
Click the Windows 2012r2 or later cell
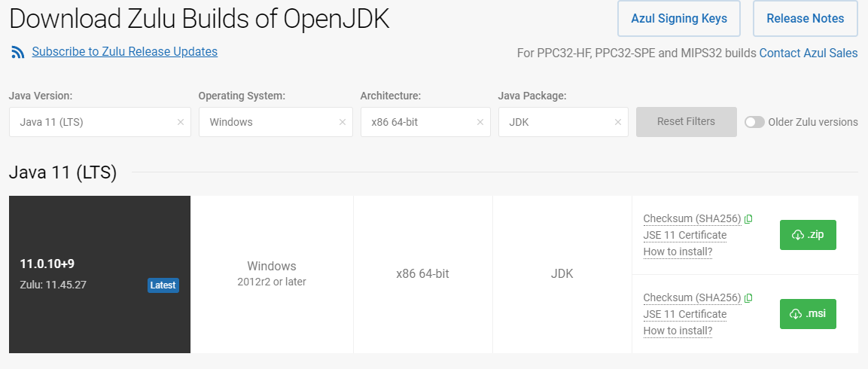click(272, 273)
